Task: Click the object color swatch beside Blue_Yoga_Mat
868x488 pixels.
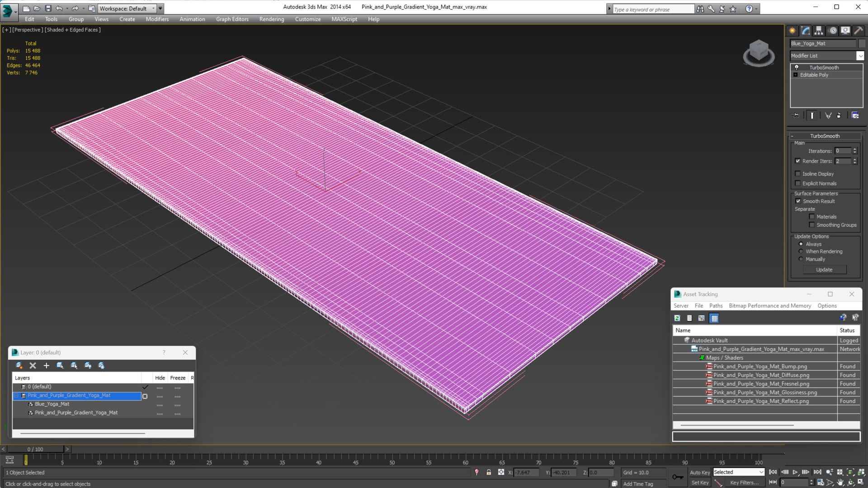Action: pyautogui.click(x=862, y=43)
